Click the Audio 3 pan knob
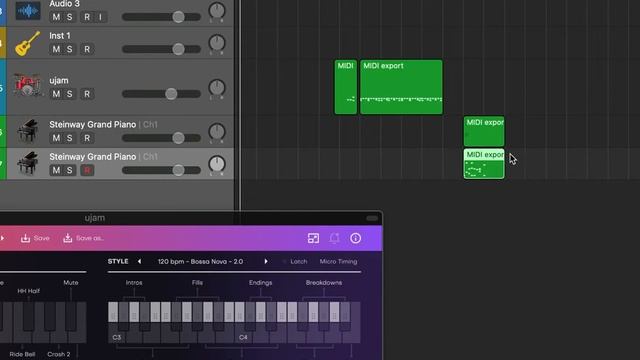Screen dimensions: 640x360 click(x=217, y=10)
